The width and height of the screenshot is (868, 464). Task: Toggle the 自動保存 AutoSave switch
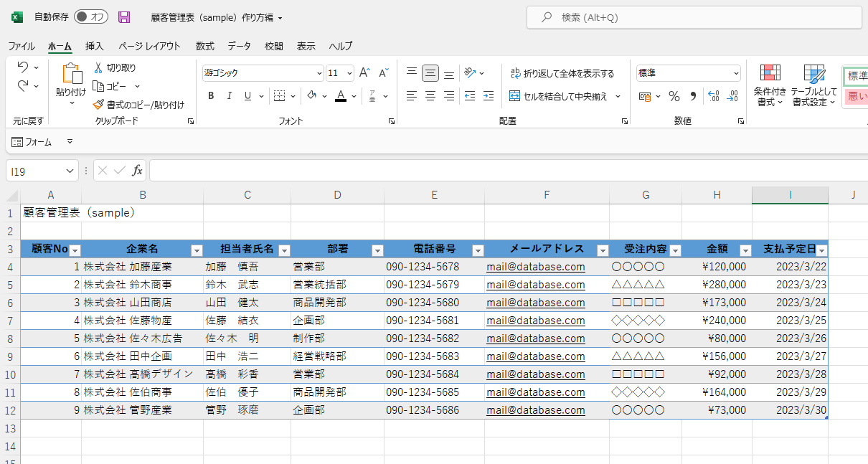(90, 17)
